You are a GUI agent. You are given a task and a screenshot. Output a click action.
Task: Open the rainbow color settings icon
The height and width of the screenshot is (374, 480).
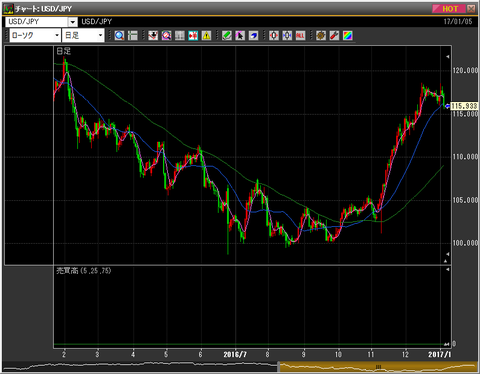click(x=347, y=35)
